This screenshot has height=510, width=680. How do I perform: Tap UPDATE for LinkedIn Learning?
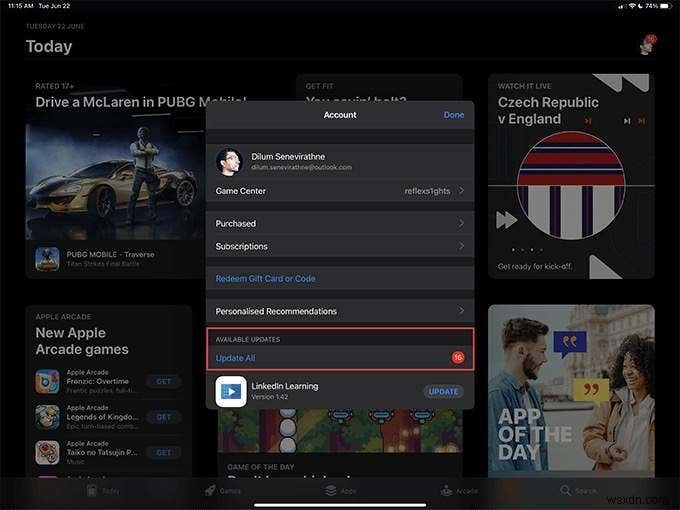click(443, 392)
